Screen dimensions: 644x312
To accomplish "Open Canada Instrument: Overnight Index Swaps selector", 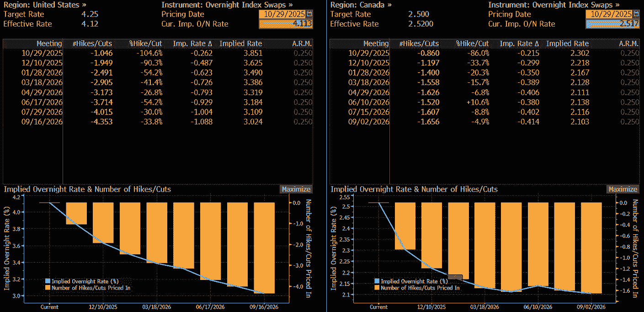I will pyautogui.click(x=554, y=5).
